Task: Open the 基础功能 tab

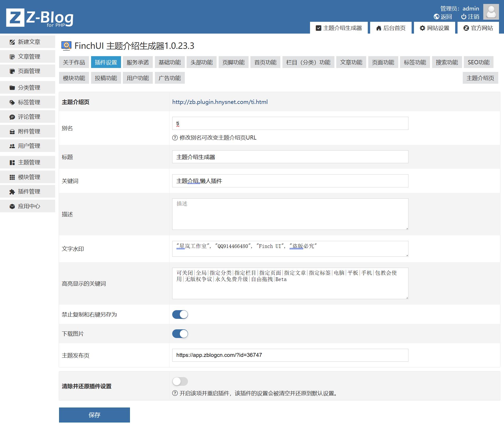Action: click(170, 62)
